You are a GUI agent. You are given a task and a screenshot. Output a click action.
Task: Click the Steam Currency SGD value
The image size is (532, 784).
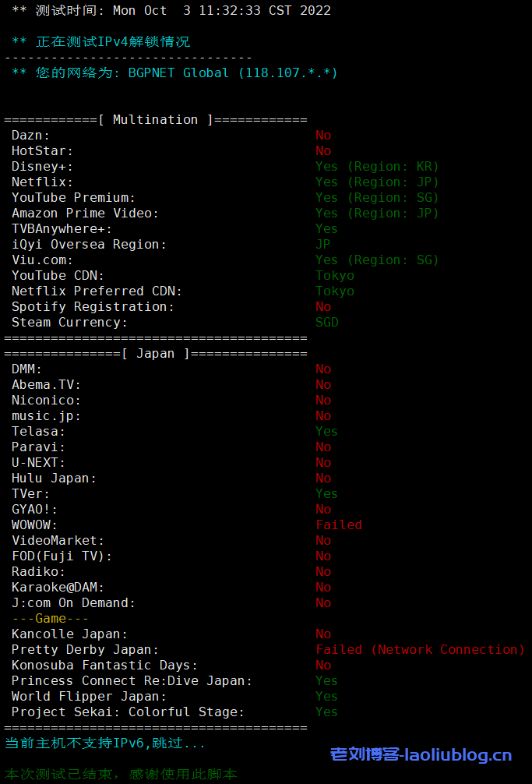tap(327, 322)
